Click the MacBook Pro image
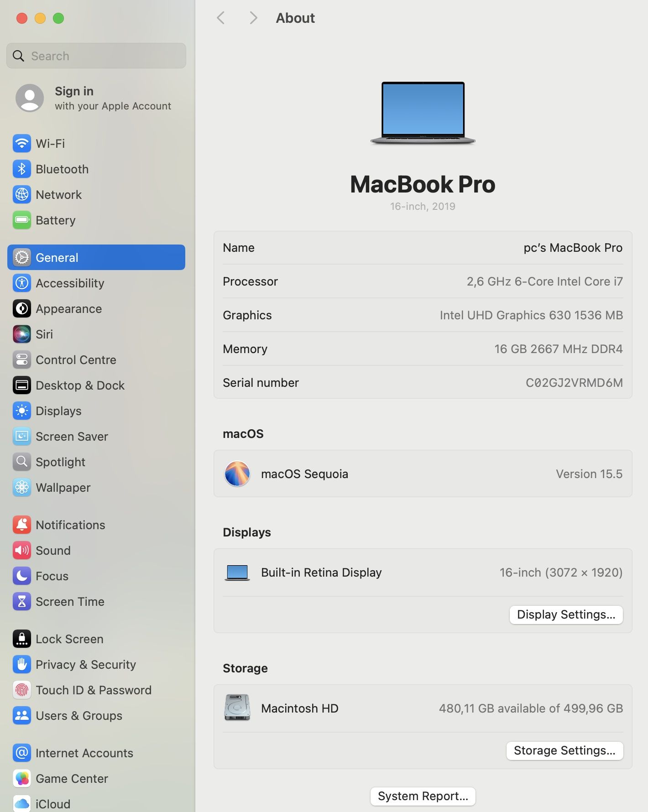This screenshot has height=812, width=648. (423, 113)
